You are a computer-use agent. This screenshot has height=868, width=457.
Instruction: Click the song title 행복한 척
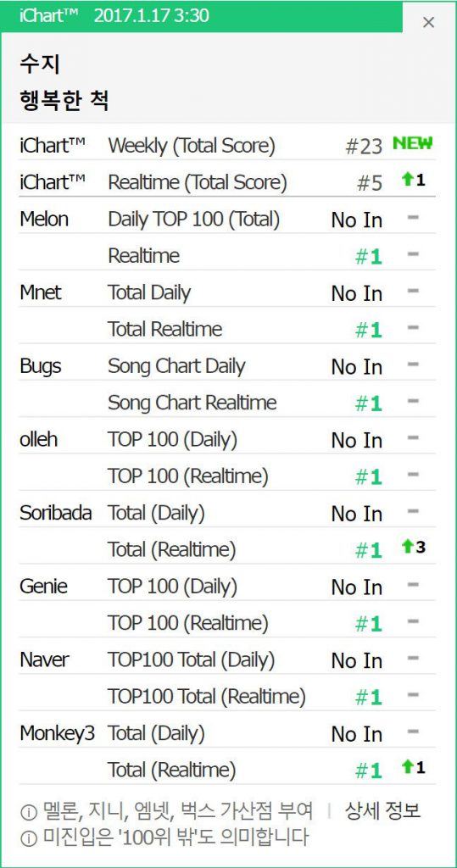[64, 101]
